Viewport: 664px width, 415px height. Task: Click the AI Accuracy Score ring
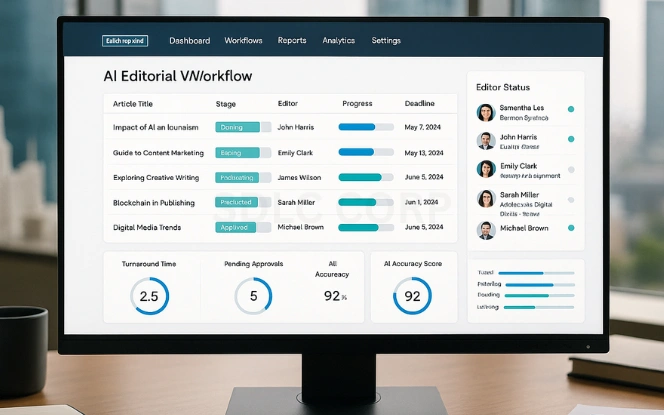tap(412, 296)
